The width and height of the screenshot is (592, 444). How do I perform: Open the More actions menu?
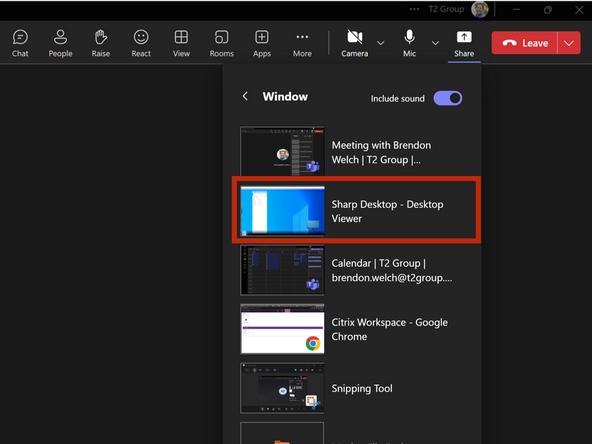pos(302,43)
